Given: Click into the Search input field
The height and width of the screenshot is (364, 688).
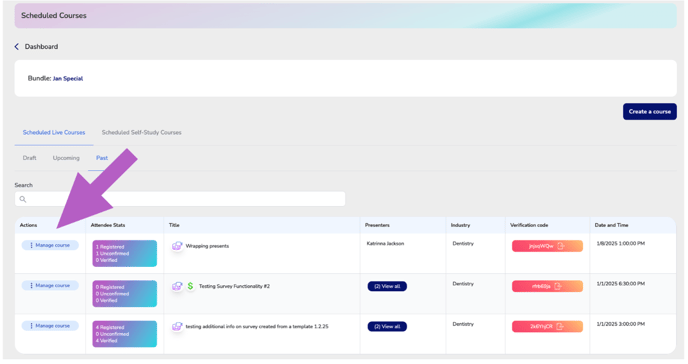Looking at the screenshot, I should click(180, 199).
